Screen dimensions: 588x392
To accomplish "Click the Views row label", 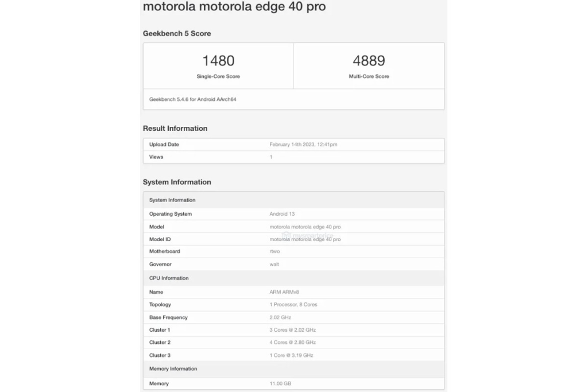I will click(156, 157).
